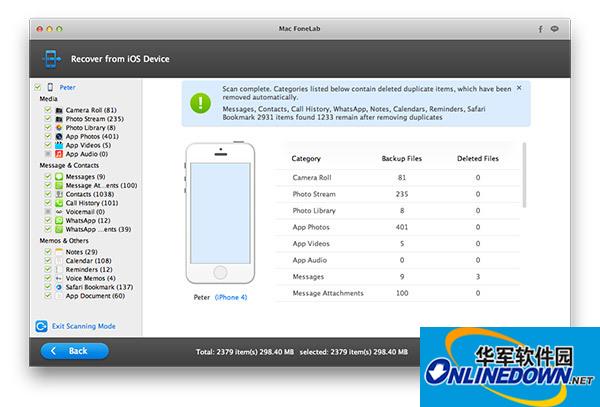Click the iPhone device icon beside Peter

50,88
